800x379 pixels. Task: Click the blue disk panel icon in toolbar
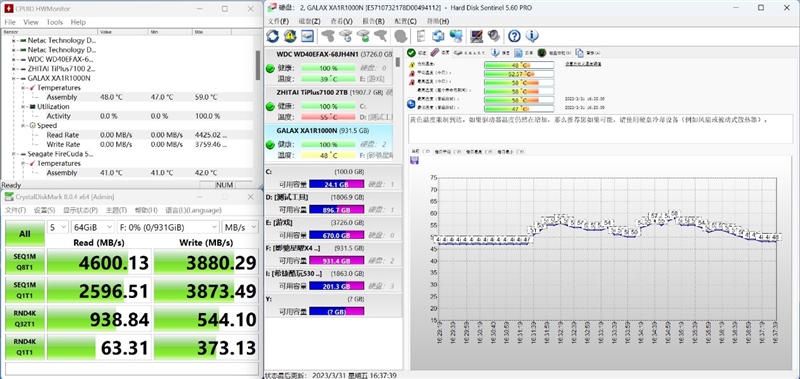[307, 36]
